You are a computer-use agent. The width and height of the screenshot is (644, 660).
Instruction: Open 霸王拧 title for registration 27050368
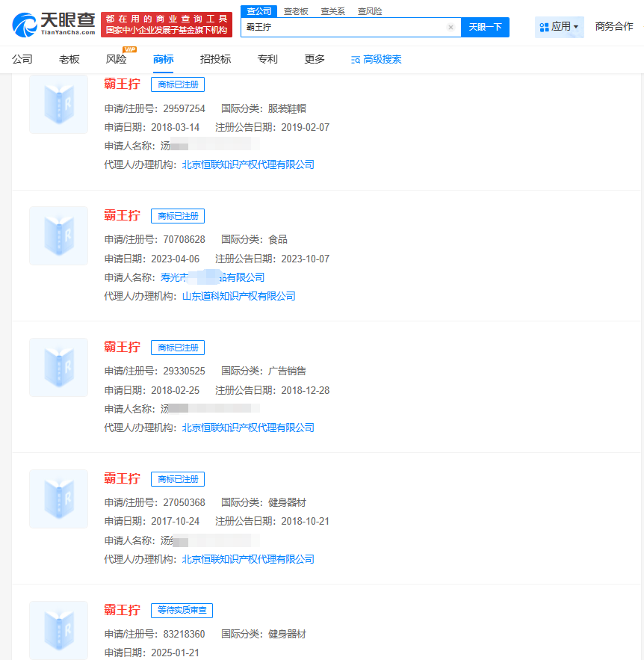click(122, 478)
